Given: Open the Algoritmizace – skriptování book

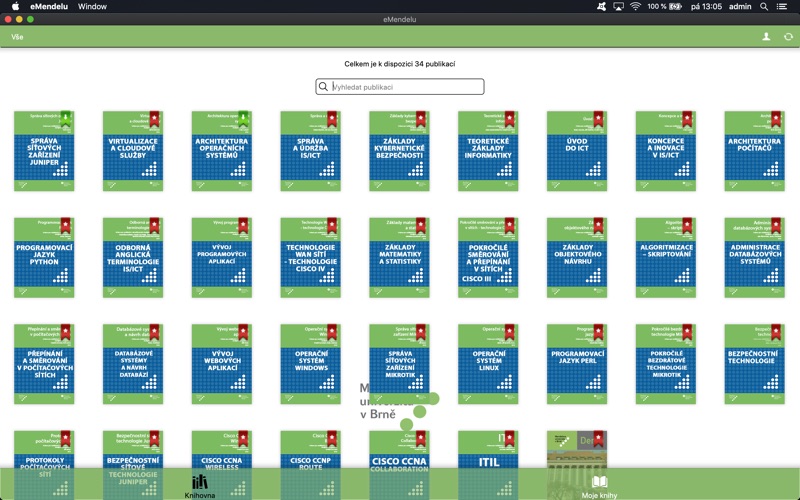Looking at the screenshot, I should (665, 258).
